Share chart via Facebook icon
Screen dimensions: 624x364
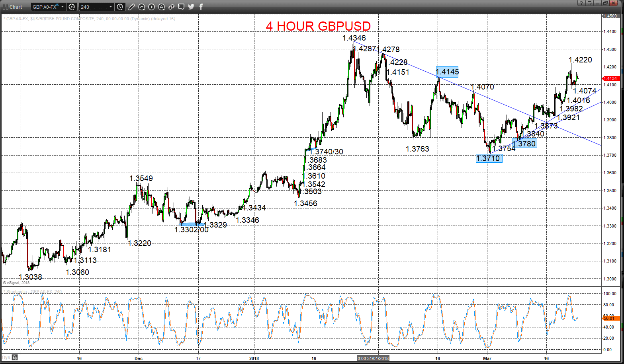click(201, 7)
